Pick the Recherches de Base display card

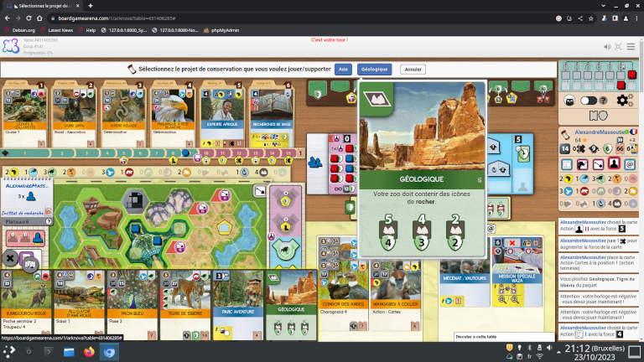(271, 114)
